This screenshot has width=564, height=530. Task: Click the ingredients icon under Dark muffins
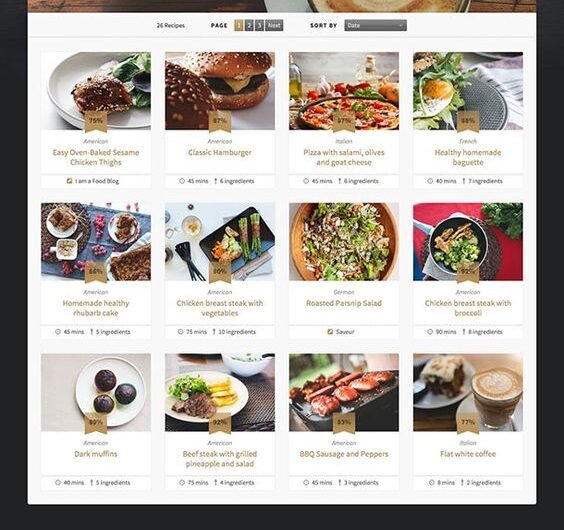92,483
